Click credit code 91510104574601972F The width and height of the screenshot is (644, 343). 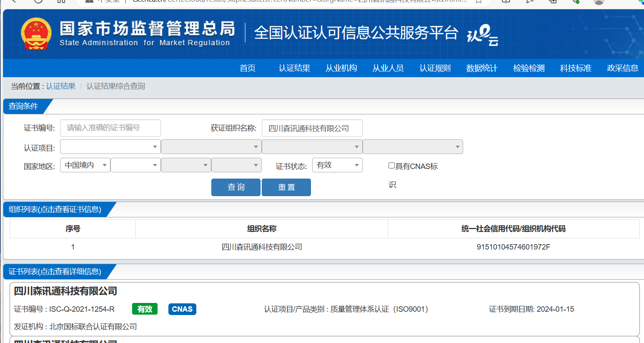(x=514, y=247)
